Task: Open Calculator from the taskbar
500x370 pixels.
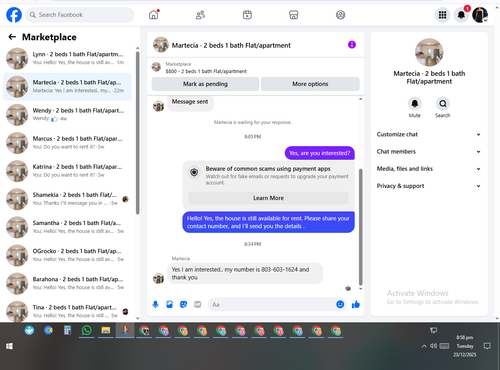Action: (68, 330)
